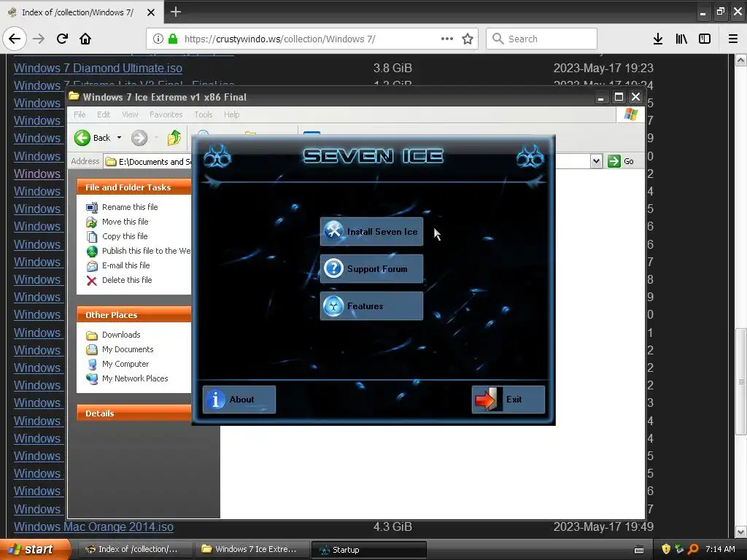Open the page actions three-dots menu

click(x=447, y=39)
